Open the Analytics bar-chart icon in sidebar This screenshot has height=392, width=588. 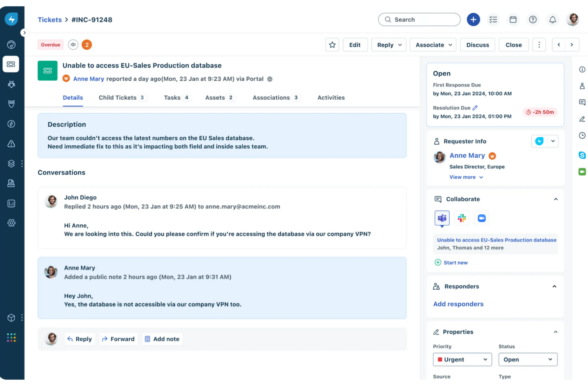tap(11, 203)
